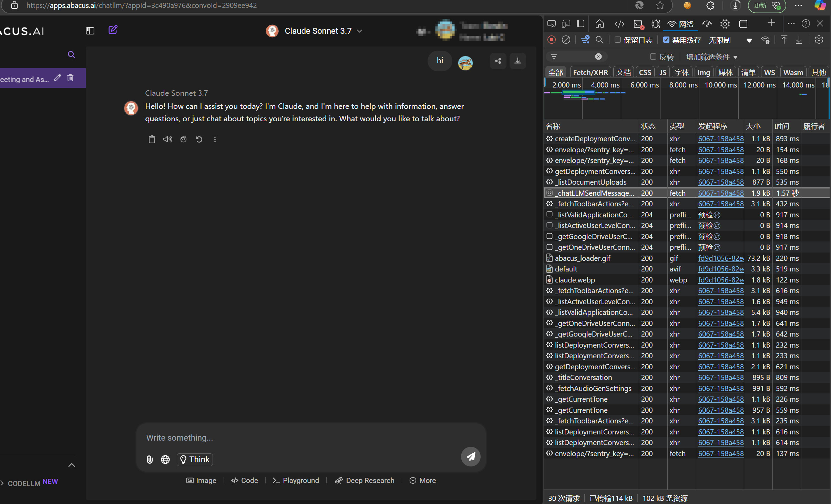Delete conversation with the trash icon
This screenshot has height=504, width=831.
click(70, 78)
